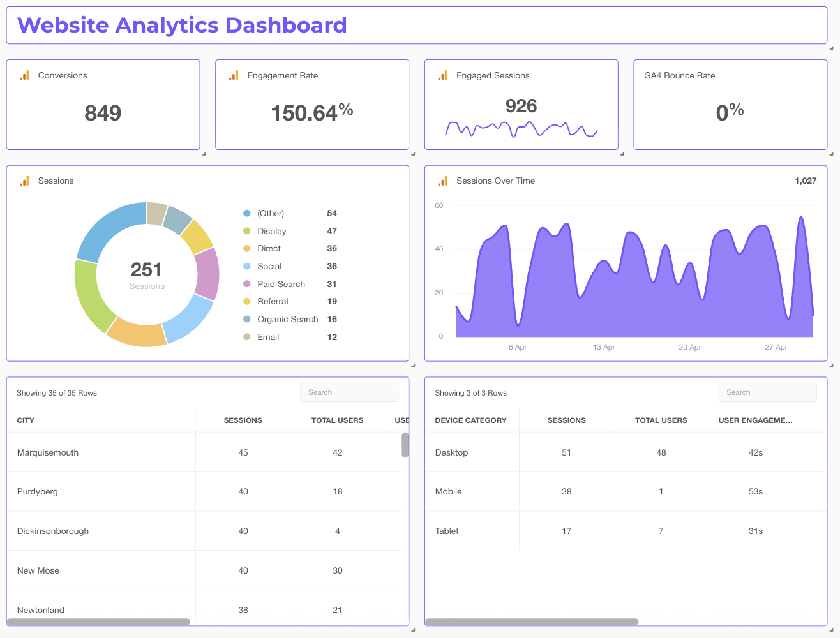Select the New Mose row
The width and height of the screenshot is (840, 638).
(204, 570)
